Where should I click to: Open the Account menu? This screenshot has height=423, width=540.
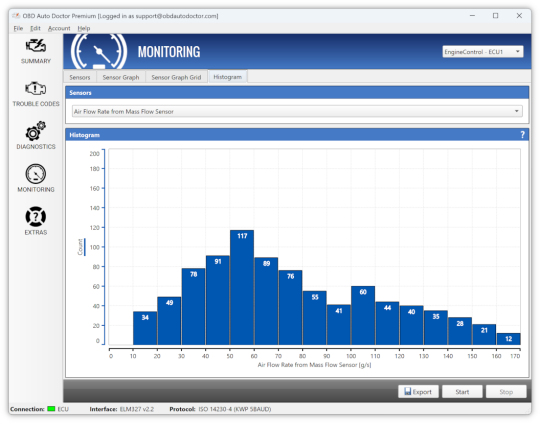tap(59, 28)
